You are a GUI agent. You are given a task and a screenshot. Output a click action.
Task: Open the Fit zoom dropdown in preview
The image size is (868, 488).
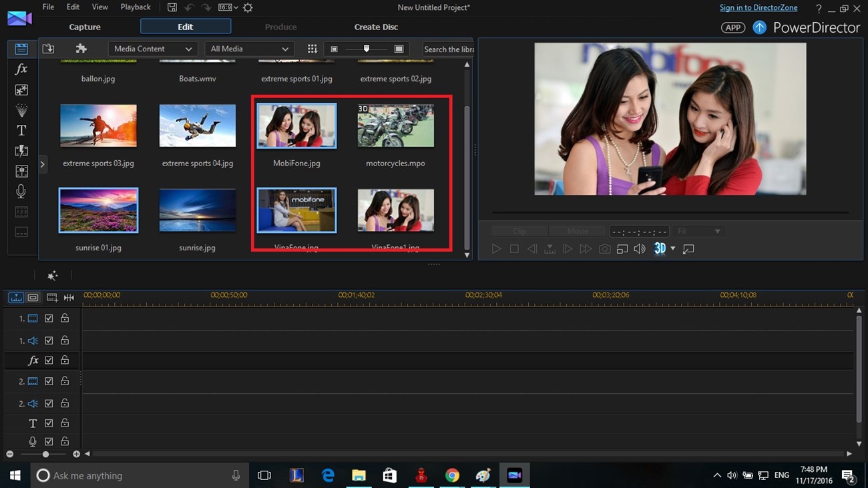click(699, 231)
